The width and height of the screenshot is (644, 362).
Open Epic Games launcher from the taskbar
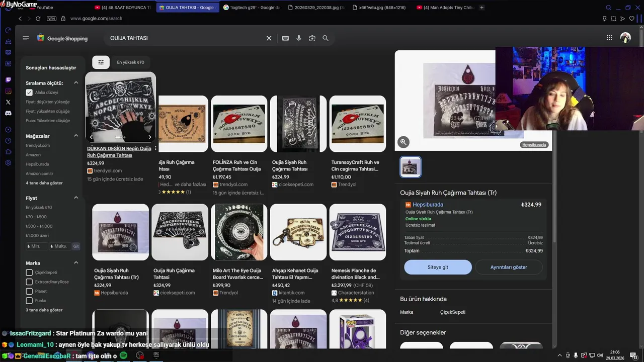coord(156,355)
